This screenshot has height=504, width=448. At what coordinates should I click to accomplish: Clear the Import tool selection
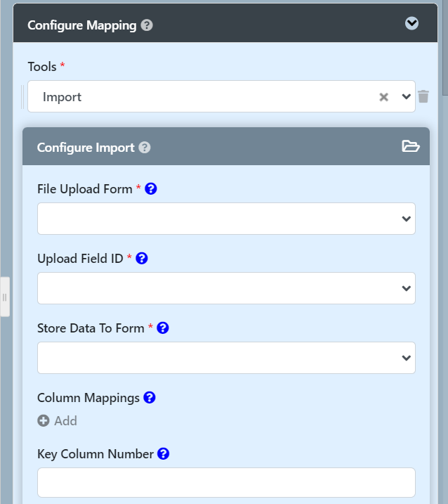(383, 97)
